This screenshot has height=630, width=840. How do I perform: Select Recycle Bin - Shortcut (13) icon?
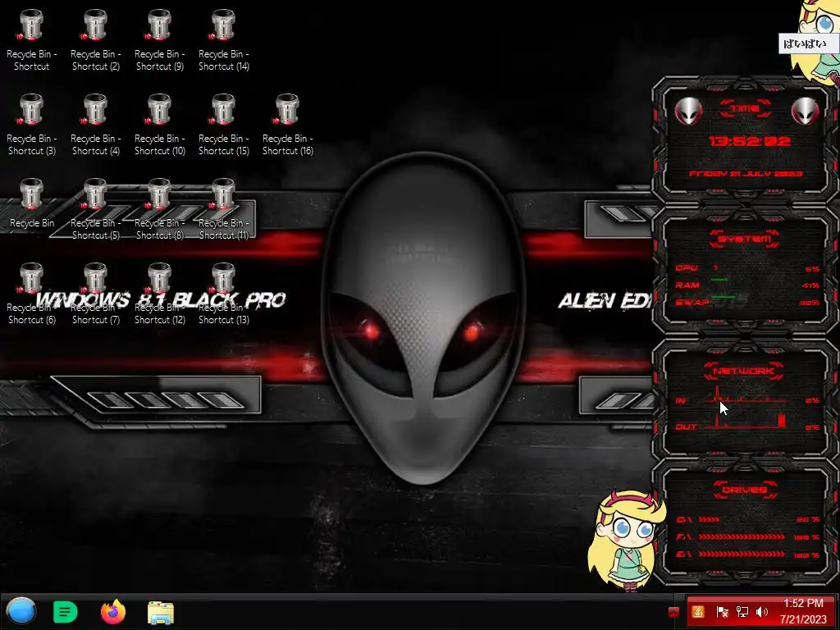point(224,294)
